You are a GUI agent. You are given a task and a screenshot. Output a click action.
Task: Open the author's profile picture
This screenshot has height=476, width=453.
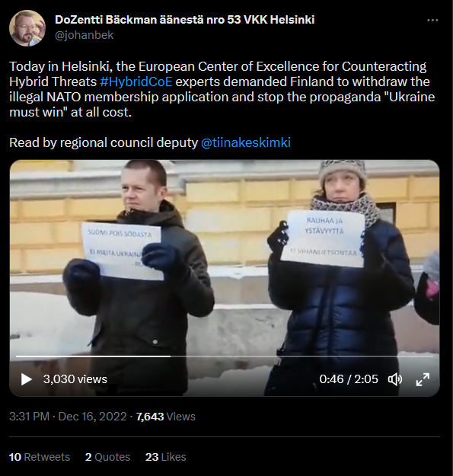point(27,28)
